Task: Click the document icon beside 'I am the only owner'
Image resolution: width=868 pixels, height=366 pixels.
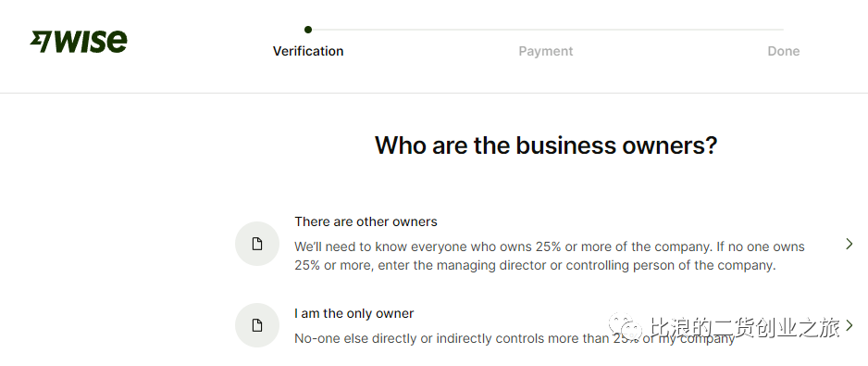Action: pyautogui.click(x=257, y=325)
